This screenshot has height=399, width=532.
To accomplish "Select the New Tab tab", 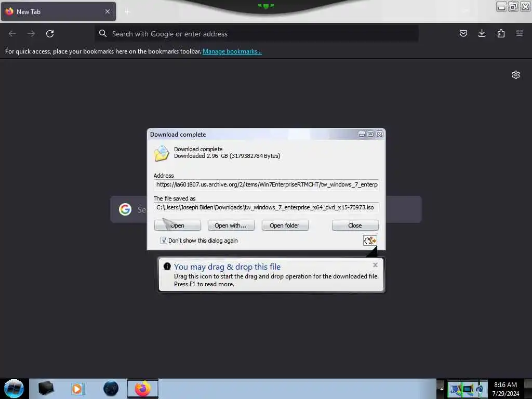I will 58,11.
